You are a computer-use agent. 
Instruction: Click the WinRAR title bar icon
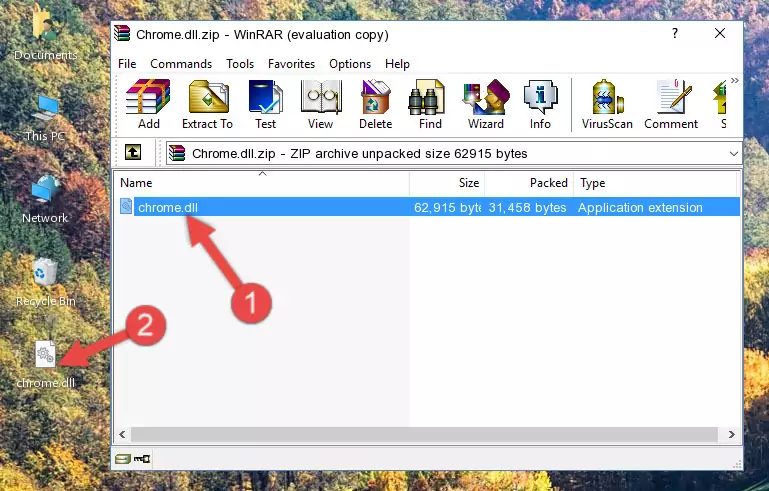click(122, 34)
